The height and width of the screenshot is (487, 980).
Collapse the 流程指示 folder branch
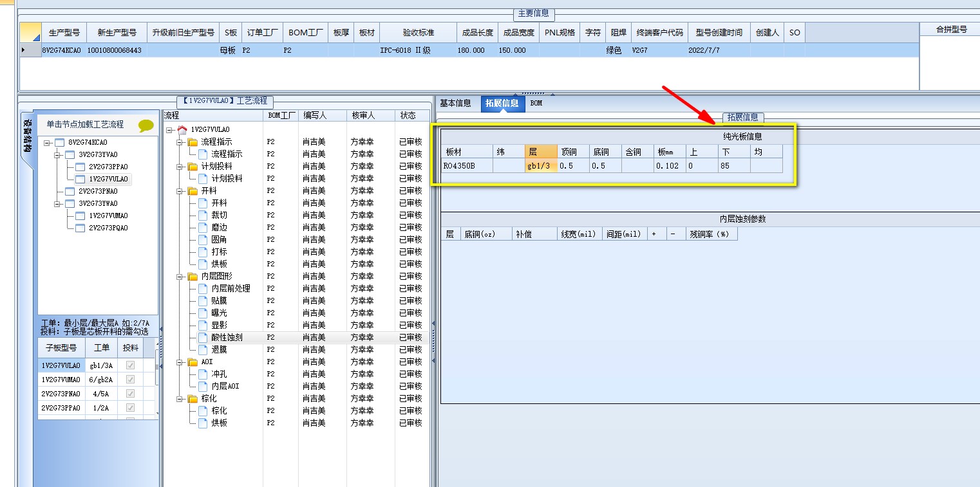(x=180, y=142)
